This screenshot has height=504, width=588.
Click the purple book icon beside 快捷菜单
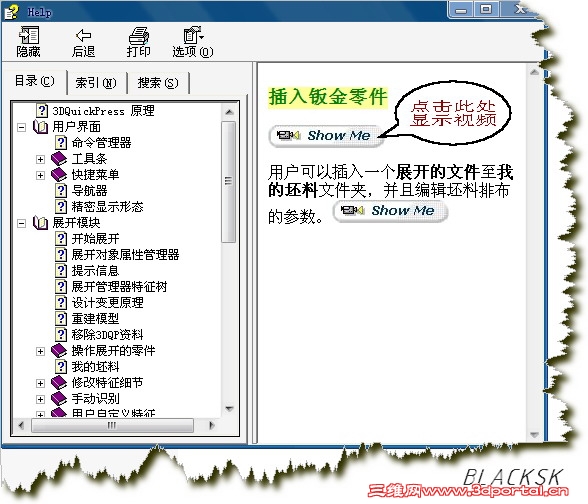point(59,175)
